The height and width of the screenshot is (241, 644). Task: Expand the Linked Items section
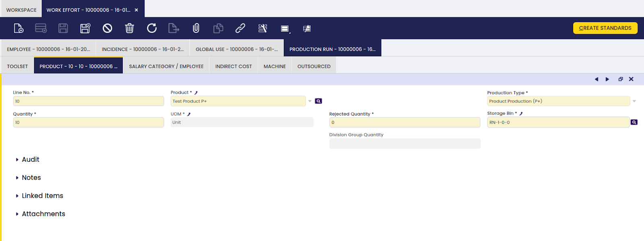click(x=42, y=196)
